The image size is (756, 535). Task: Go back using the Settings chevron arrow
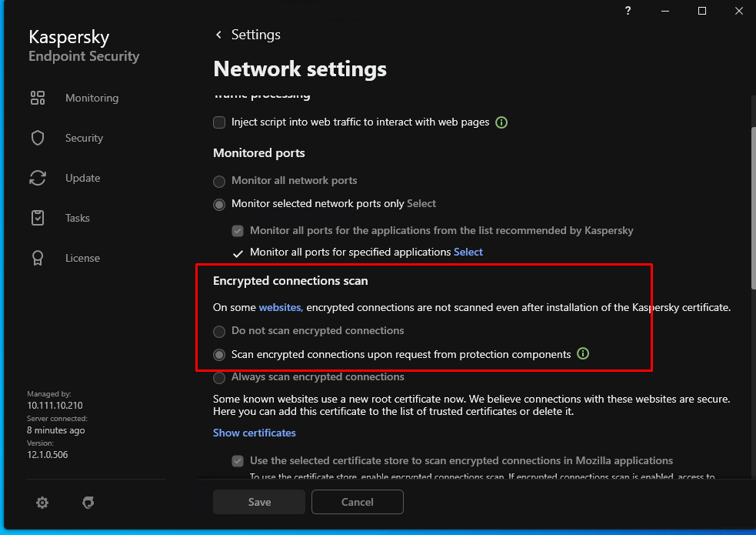coord(218,35)
